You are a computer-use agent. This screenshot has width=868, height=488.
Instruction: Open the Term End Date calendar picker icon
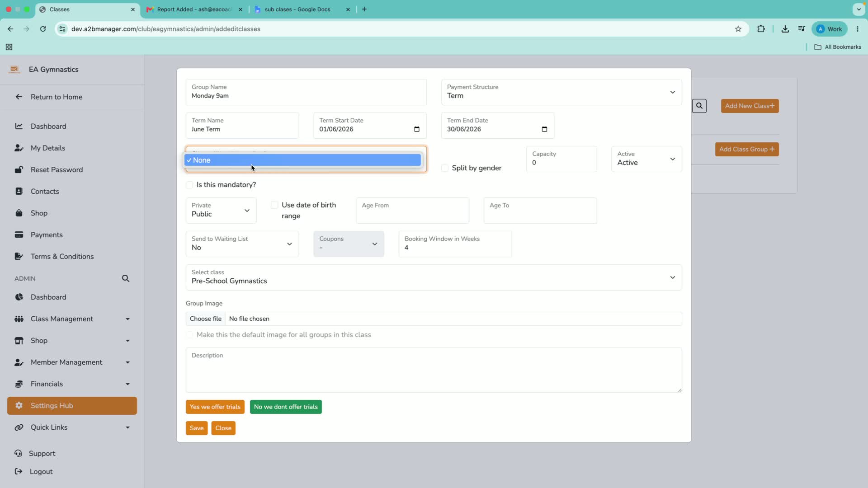tap(544, 129)
